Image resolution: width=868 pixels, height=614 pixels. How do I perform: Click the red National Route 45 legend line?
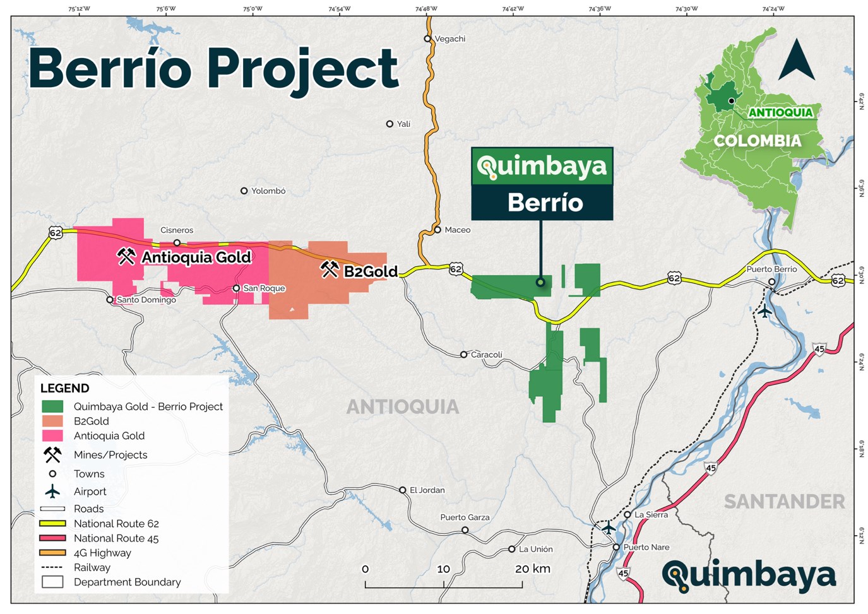click(52, 538)
